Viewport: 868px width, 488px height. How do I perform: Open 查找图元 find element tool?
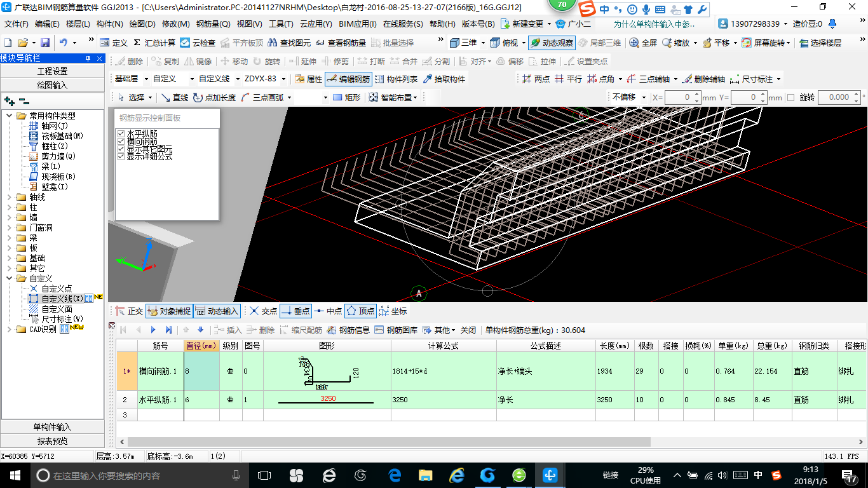(290, 43)
